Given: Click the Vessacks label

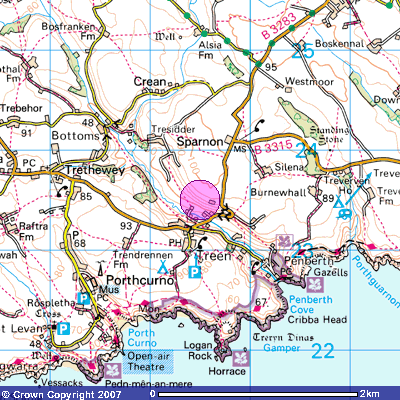Looking at the screenshot, I should (62, 383).
